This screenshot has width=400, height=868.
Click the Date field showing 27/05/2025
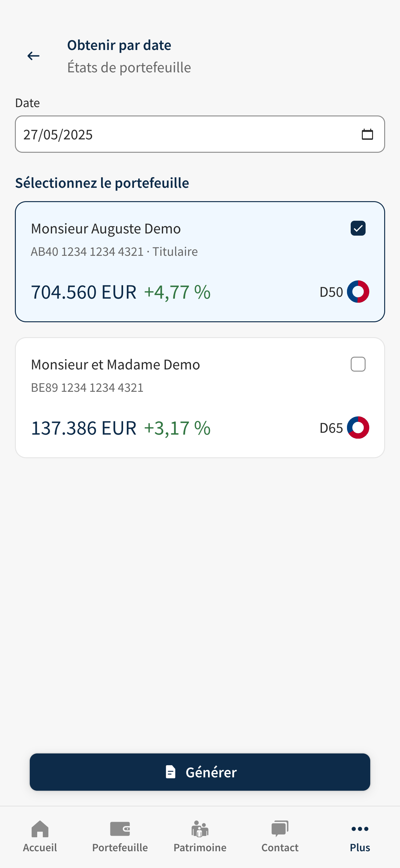[200, 134]
